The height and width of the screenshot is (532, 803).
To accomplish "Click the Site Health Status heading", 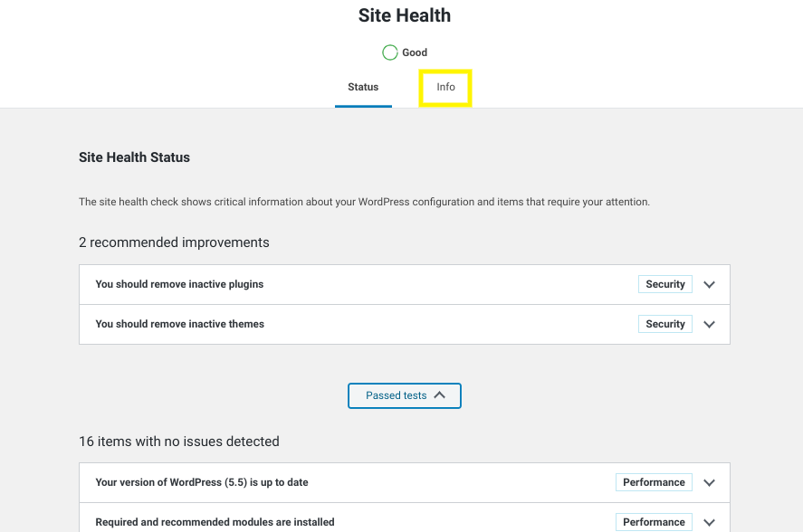I will pos(134,157).
